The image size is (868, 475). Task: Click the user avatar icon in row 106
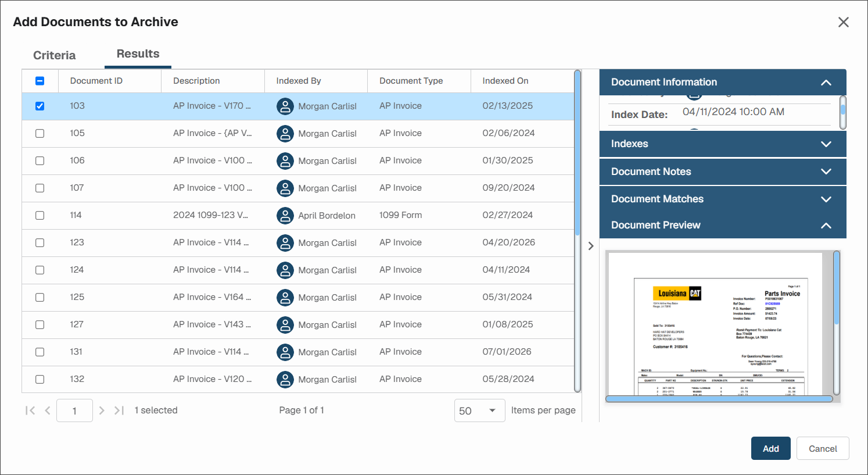click(285, 161)
